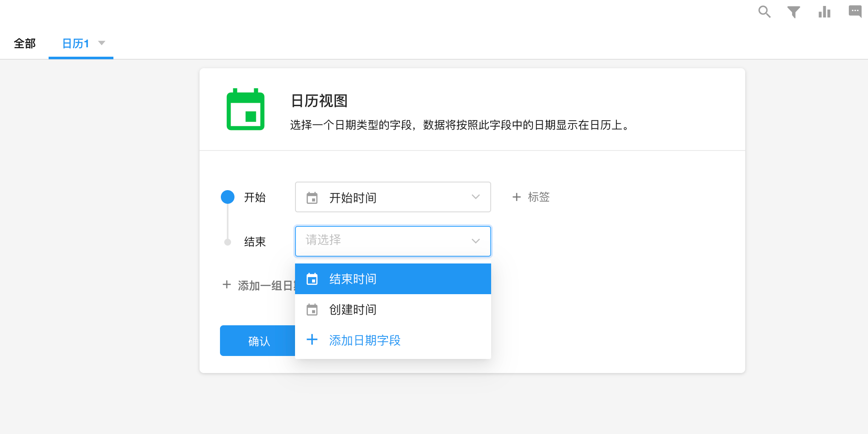This screenshot has width=868, height=434.
Task: Switch to the 全部 tab
Action: [x=25, y=43]
